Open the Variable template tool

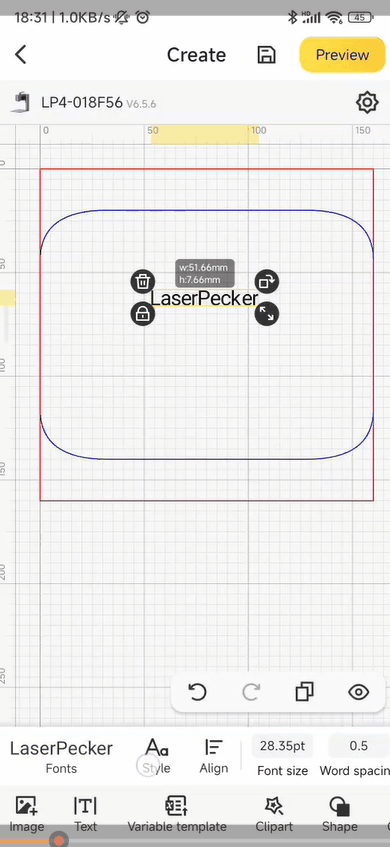pyautogui.click(x=177, y=814)
